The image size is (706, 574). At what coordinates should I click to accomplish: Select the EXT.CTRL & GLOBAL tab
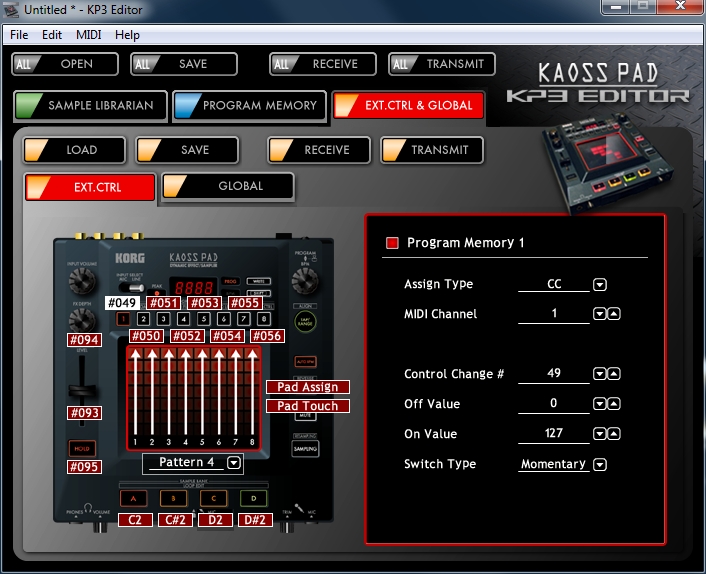coord(408,105)
